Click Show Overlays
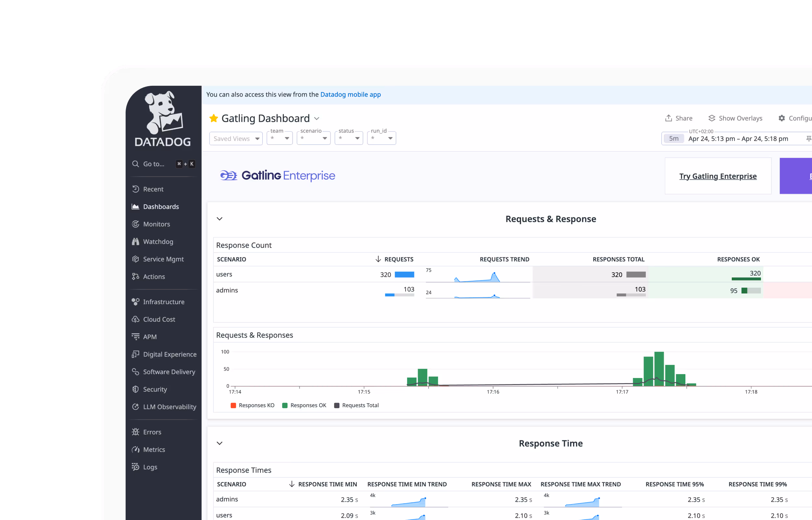The height and width of the screenshot is (520, 812). [x=735, y=118]
